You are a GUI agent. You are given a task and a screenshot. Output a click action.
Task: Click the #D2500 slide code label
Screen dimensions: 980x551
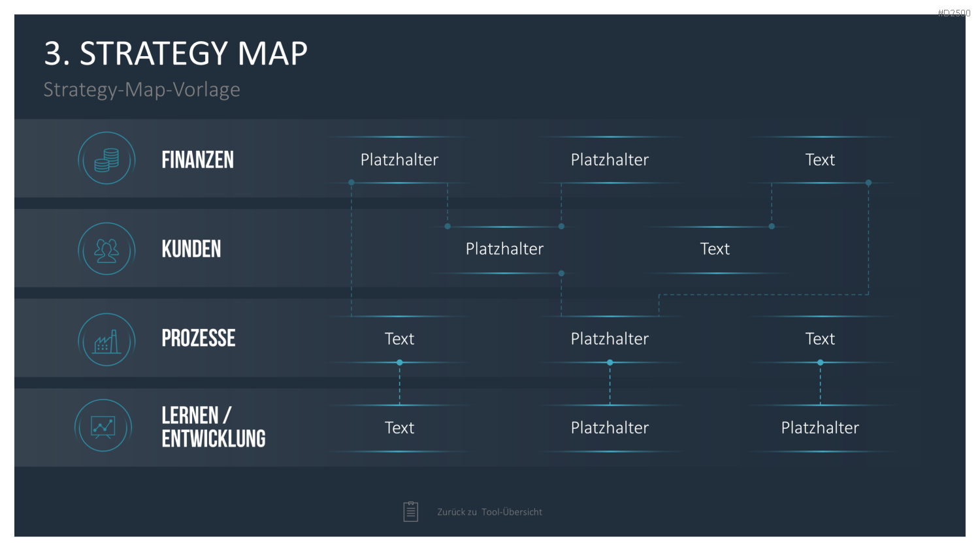tap(954, 12)
